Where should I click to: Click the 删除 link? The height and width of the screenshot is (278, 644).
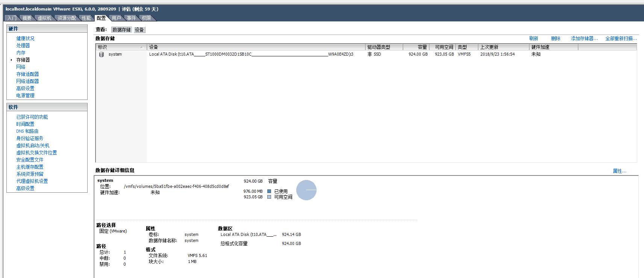[556, 38]
